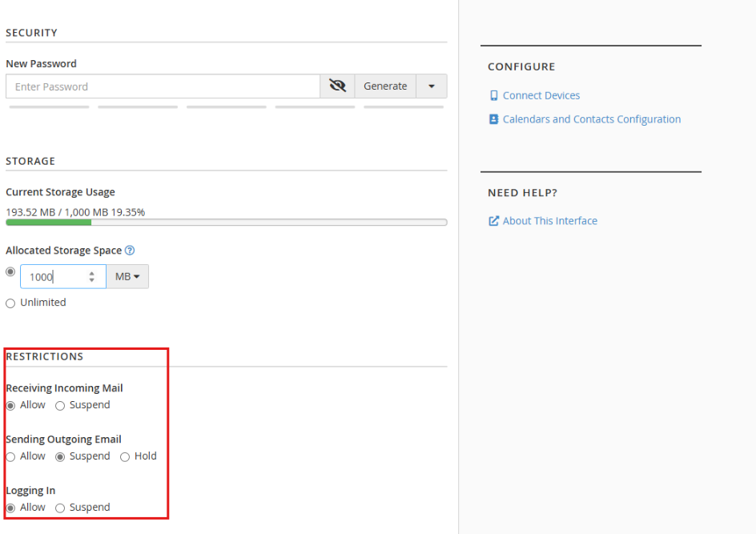Select Suspend for Logging In

pyautogui.click(x=60, y=508)
